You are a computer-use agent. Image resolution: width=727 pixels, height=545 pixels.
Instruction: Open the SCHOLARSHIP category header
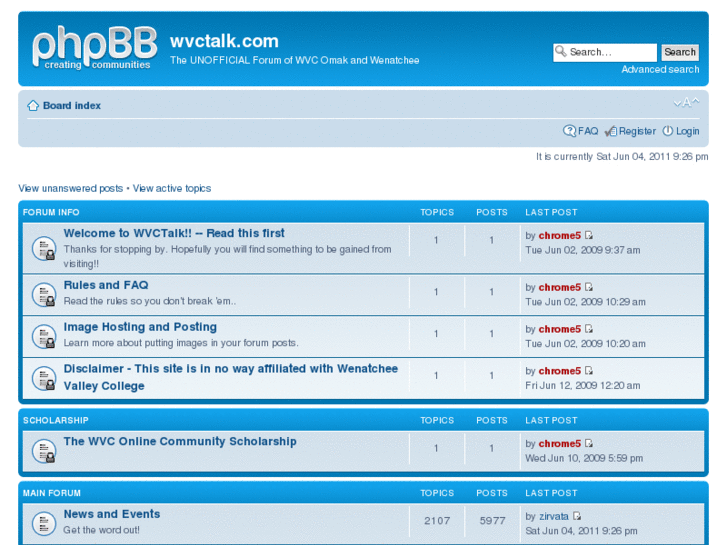pyautogui.click(x=56, y=421)
